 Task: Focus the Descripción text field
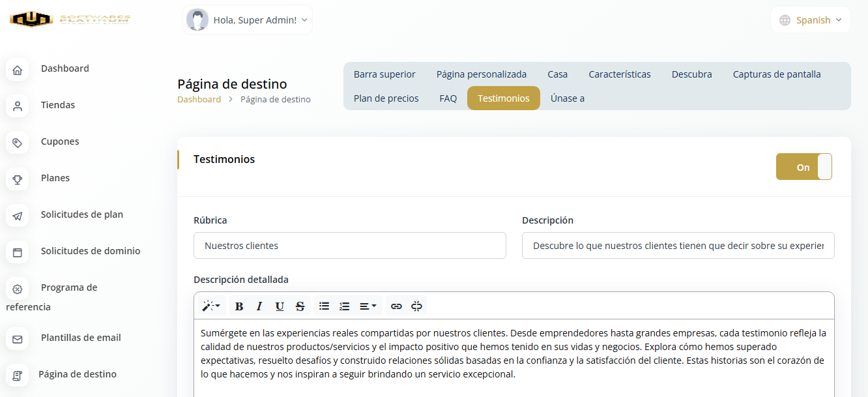point(678,246)
